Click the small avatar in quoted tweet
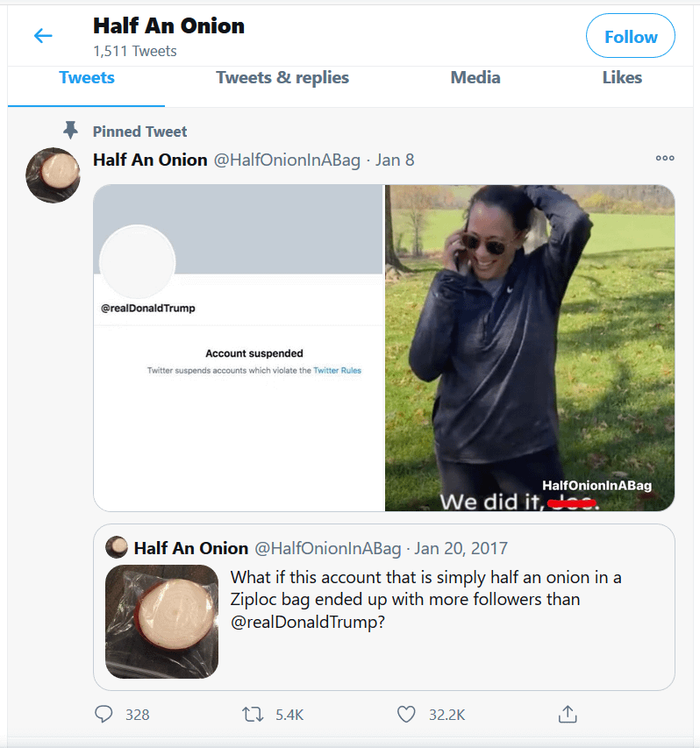 117,548
